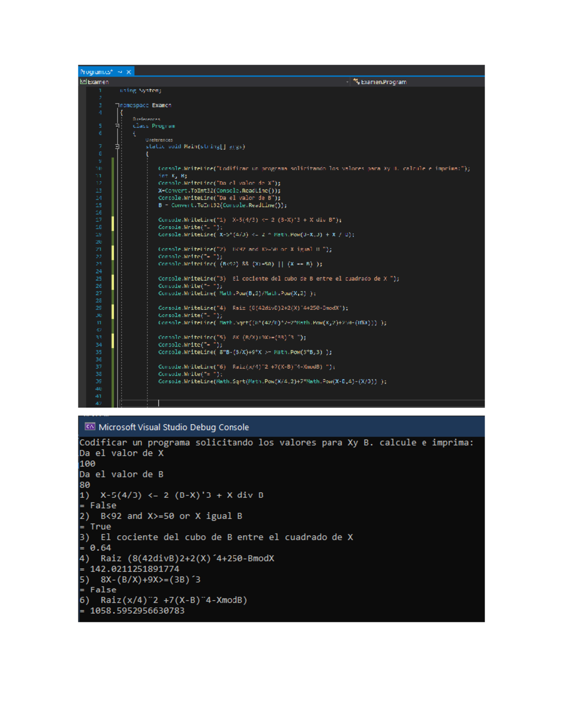Click the Microsoft Visual Studio Debug Console title
The width and height of the screenshot is (563, 728).
(x=174, y=427)
